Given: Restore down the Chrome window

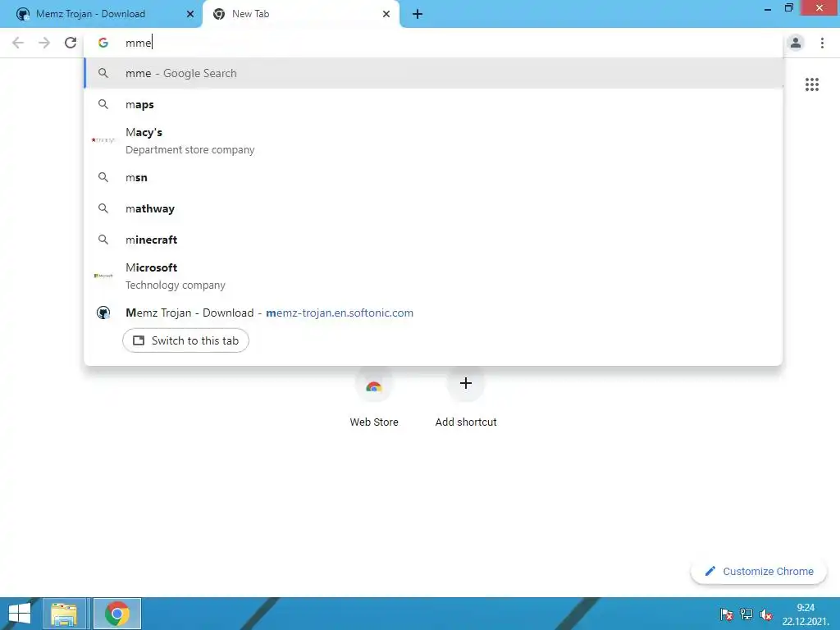Looking at the screenshot, I should point(788,8).
